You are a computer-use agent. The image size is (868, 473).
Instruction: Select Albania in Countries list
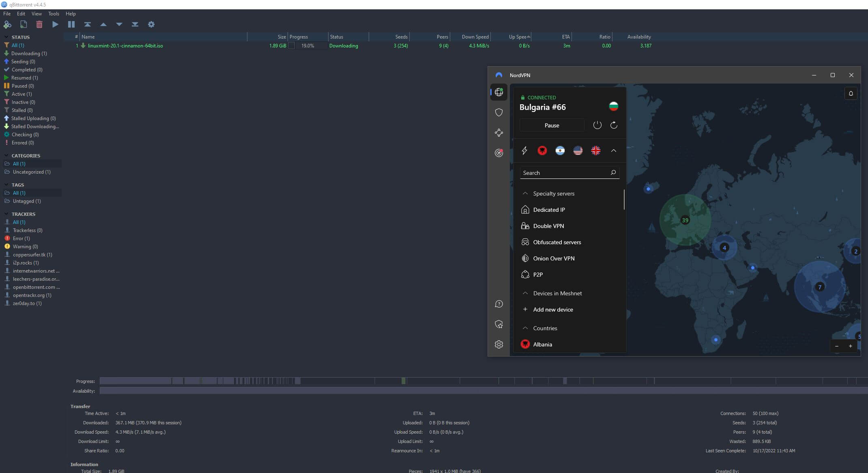542,344
